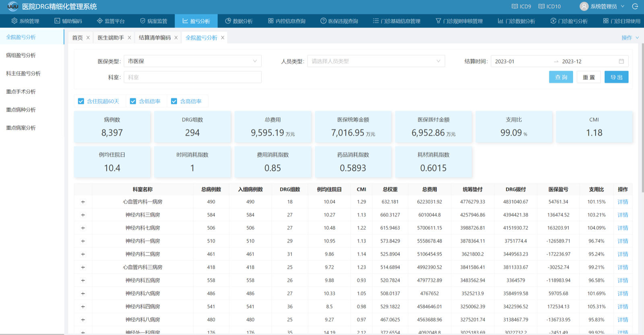644x335 pixels.
Task: Close the 结算清单编码 tab
Action: pos(176,37)
